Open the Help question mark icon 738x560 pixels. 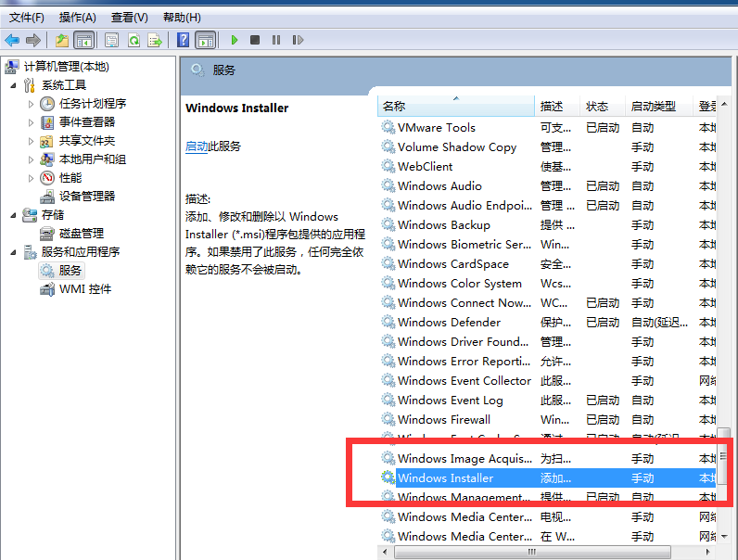click(183, 41)
